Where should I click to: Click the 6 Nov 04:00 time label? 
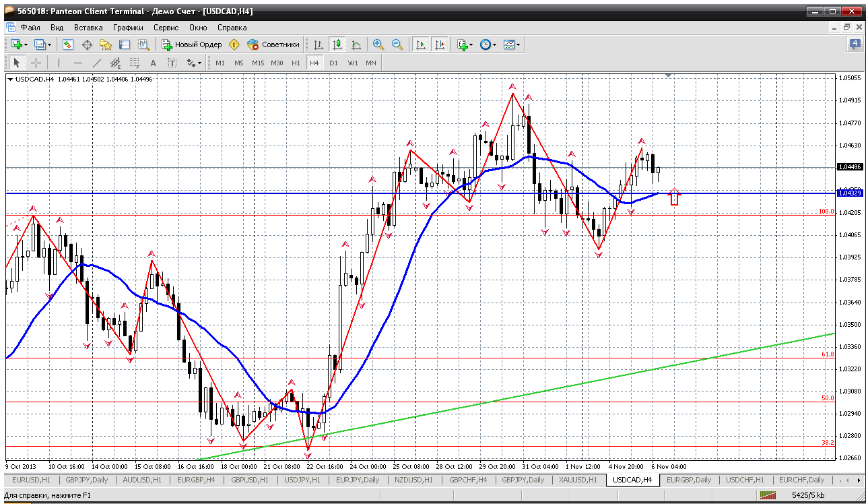pyautogui.click(x=669, y=466)
